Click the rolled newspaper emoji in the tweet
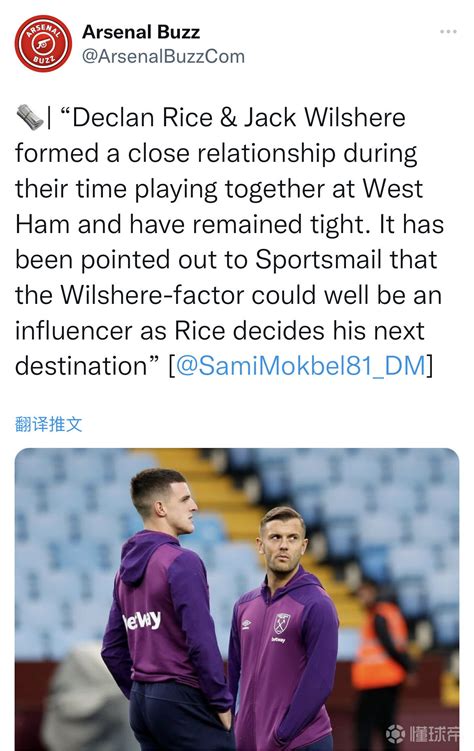The width and height of the screenshot is (474, 751). [30, 118]
